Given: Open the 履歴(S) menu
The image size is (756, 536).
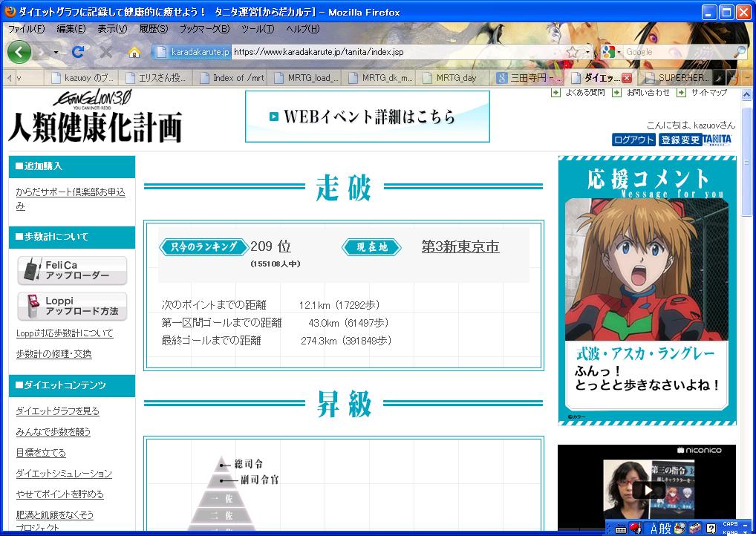Looking at the screenshot, I should tap(153, 29).
